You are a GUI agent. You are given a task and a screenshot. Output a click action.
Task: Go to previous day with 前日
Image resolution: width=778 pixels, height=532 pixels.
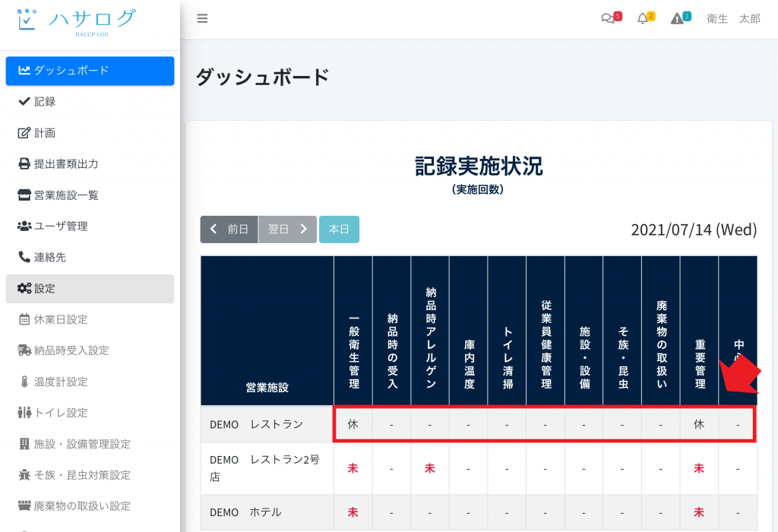[x=229, y=230]
